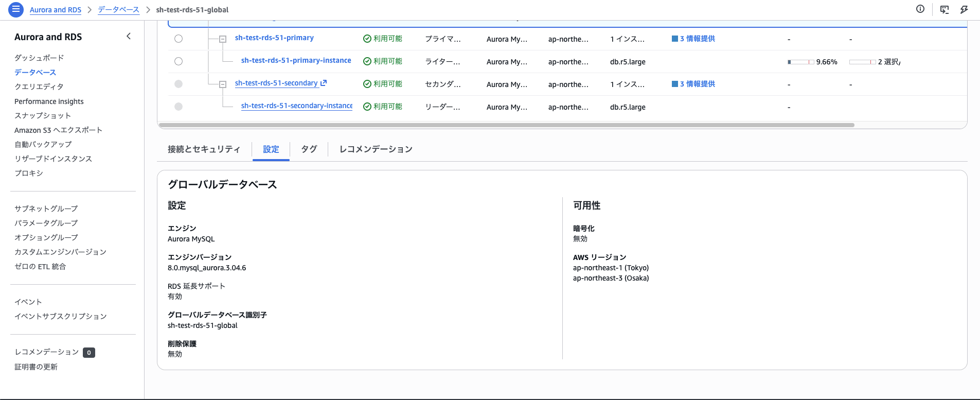980x400 pixels.
Task: Open データベース in sidebar
Action: click(x=35, y=72)
